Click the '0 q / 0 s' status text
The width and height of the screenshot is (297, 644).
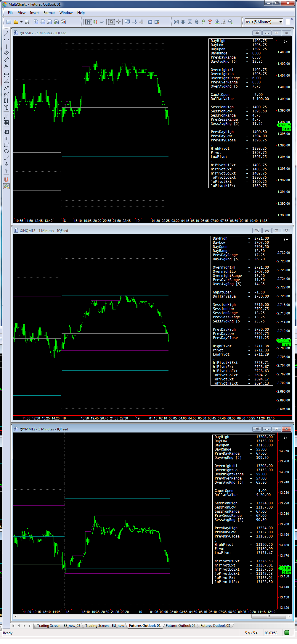251,632
